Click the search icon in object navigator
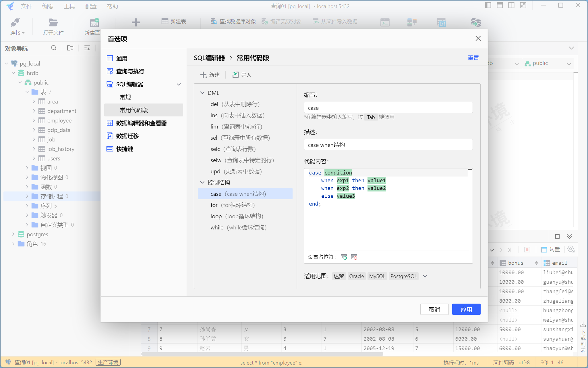The width and height of the screenshot is (588, 368). click(54, 48)
